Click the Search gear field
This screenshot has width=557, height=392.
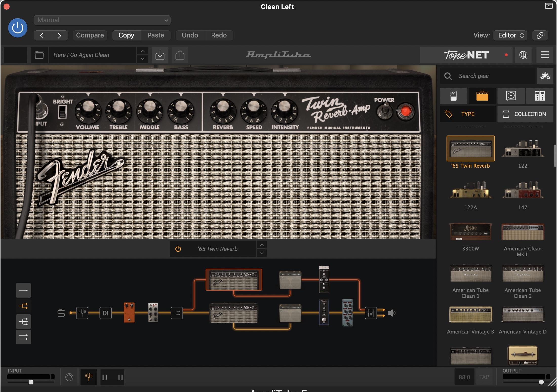tap(488, 76)
